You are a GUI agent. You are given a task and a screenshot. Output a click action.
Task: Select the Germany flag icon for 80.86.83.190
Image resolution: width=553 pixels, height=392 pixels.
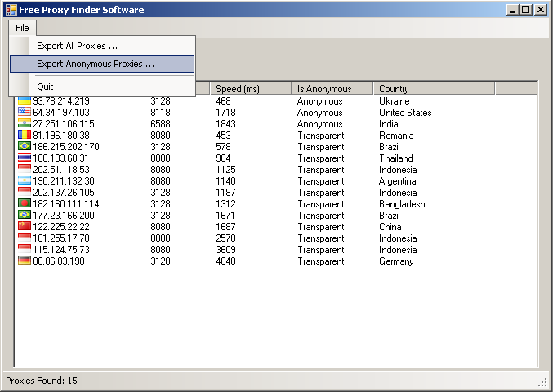point(25,261)
